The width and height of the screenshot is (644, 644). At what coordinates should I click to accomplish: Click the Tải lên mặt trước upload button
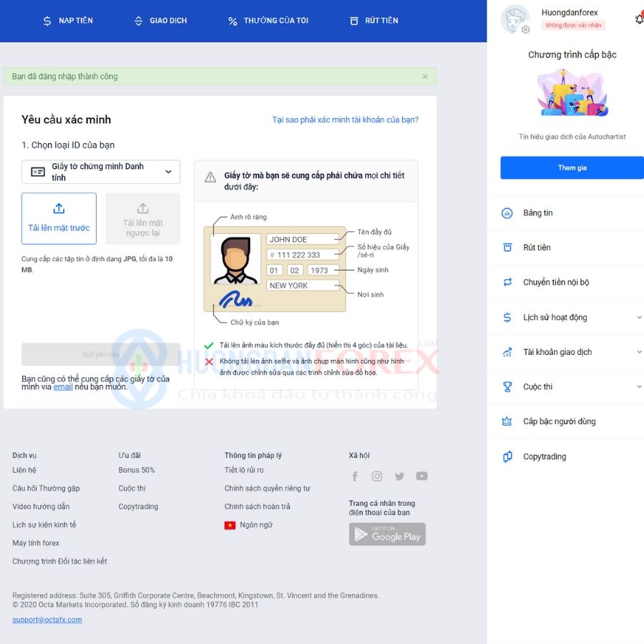point(59,218)
